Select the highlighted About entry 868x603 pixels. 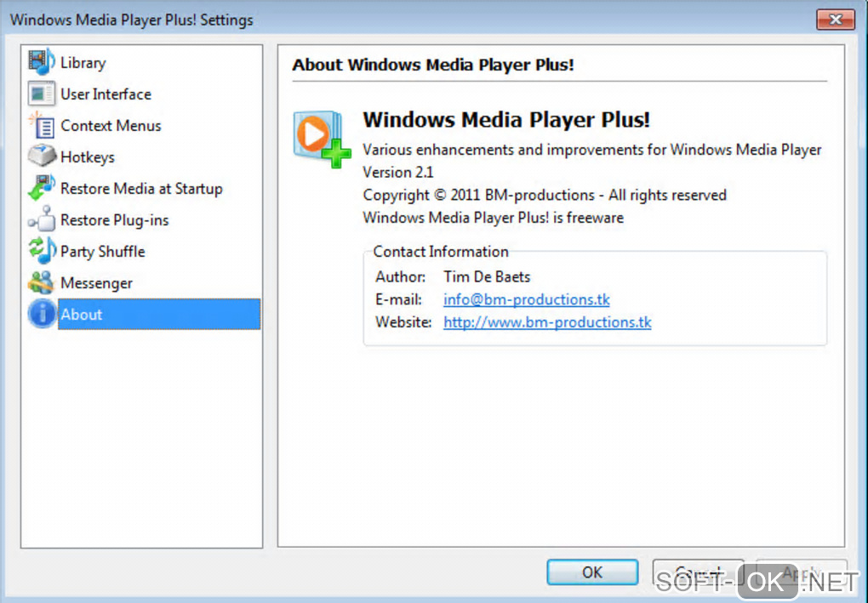point(159,314)
